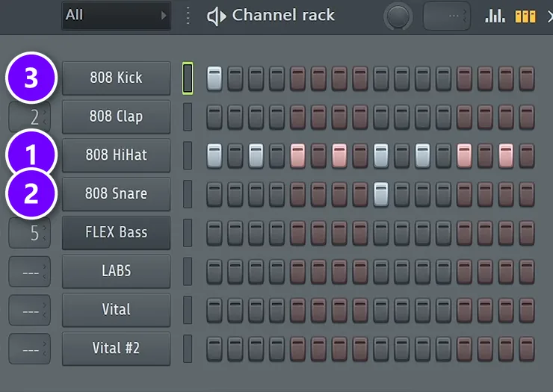Turn off step 15 of 808 HiHat

pyautogui.click(x=506, y=155)
